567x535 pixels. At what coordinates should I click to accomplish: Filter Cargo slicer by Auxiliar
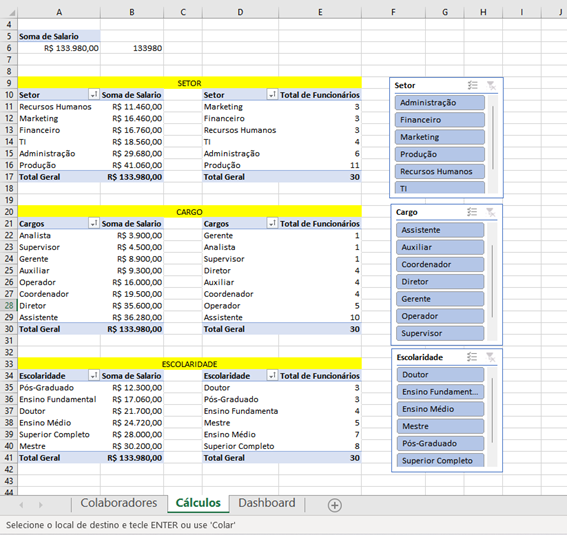click(440, 247)
